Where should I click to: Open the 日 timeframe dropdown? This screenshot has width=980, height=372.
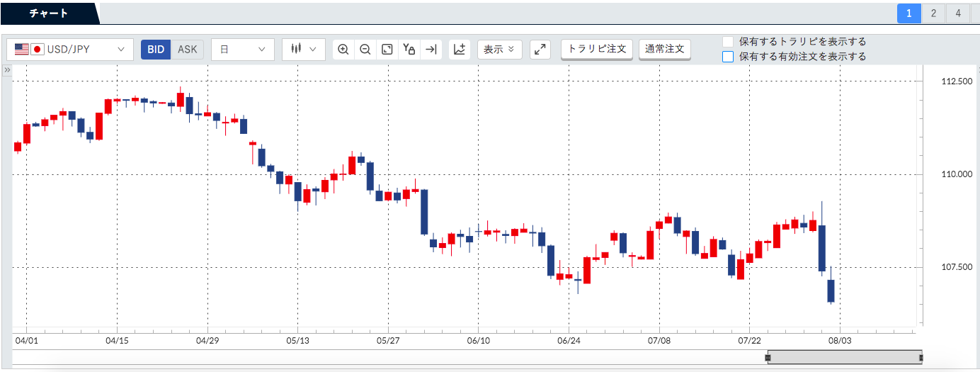pyautogui.click(x=243, y=50)
